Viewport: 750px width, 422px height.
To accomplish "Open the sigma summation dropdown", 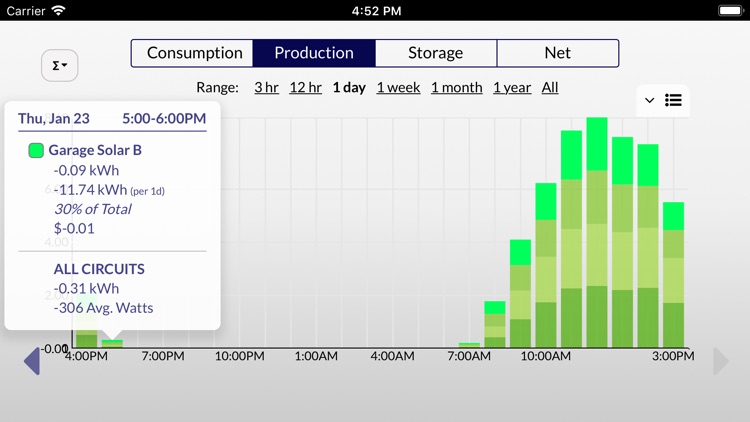I will point(59,65).
